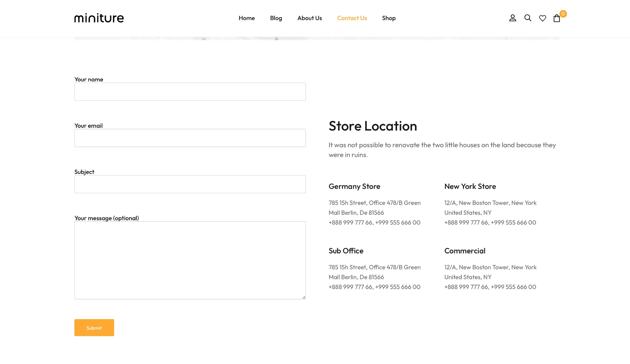Click the cart count badge
The image size is (630, 364).
click(x=563, y=14)
